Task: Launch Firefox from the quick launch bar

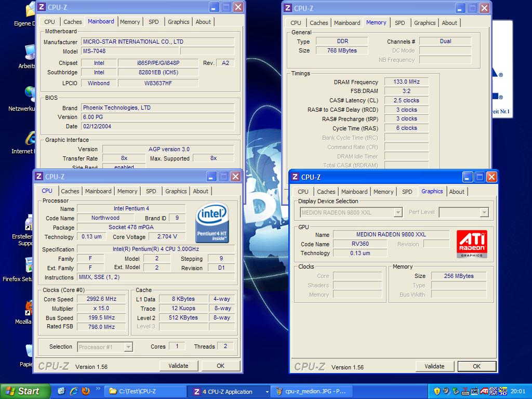Action: point(86,391)
